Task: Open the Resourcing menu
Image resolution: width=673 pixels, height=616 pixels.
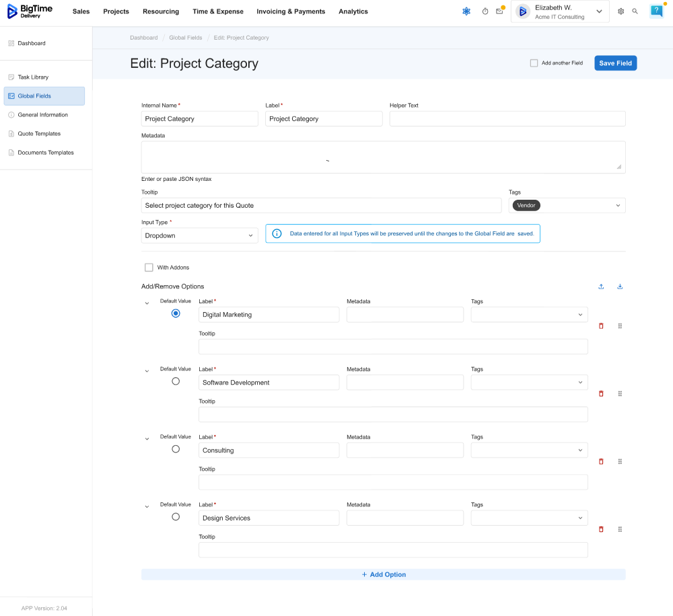Action: 161,11
